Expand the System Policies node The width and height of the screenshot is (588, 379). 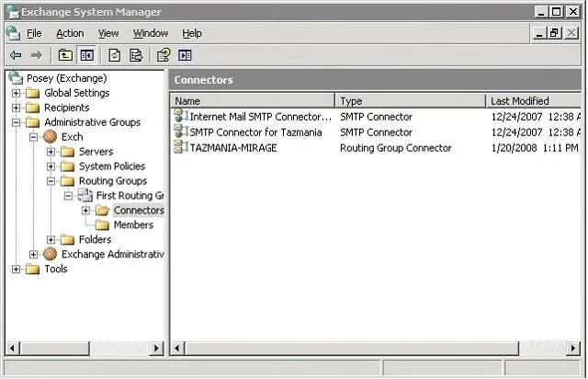click(51, 167)
